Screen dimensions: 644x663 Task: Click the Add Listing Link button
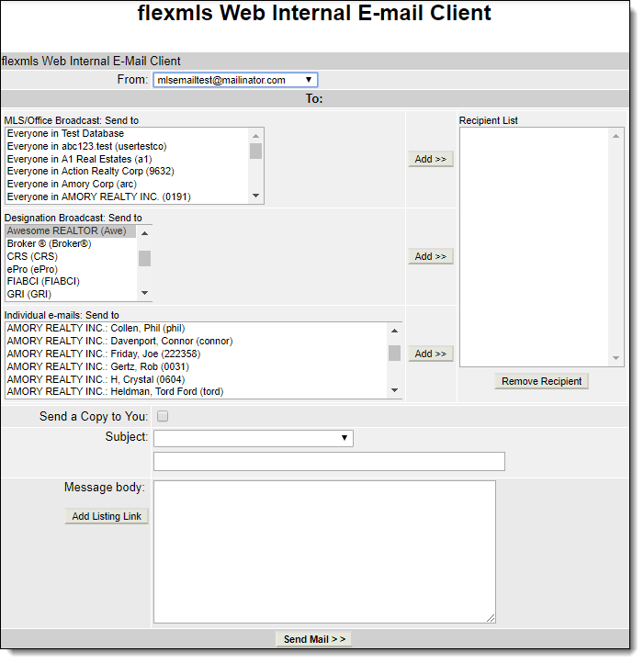pyautogui.click(x=107, y=516)
